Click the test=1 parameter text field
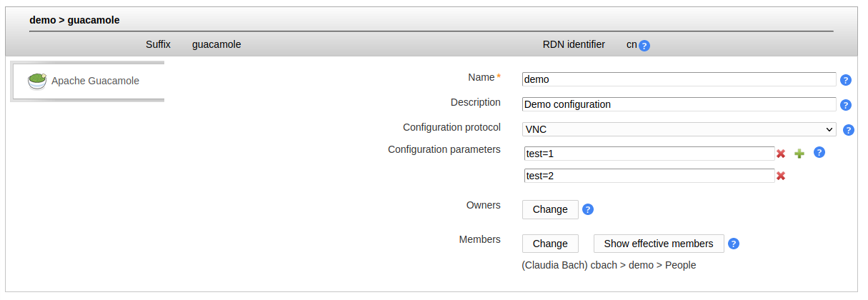Screen dimensions: 868x300 [648, 154]
